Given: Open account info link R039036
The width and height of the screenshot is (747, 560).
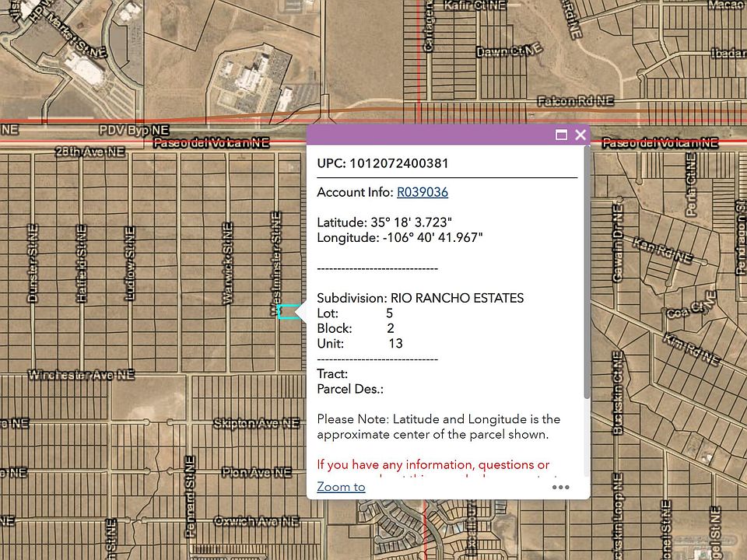Looking at the screenshot, I should coord(422,192).
